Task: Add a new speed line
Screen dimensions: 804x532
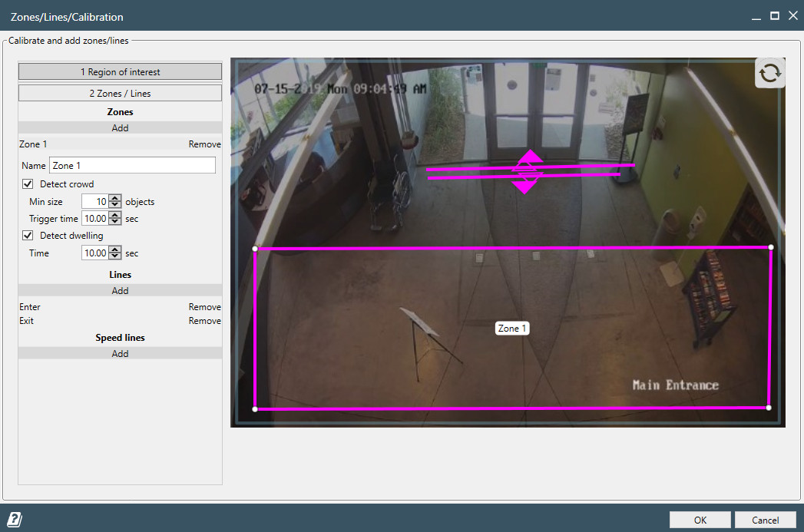Action: tap(120, 354)
